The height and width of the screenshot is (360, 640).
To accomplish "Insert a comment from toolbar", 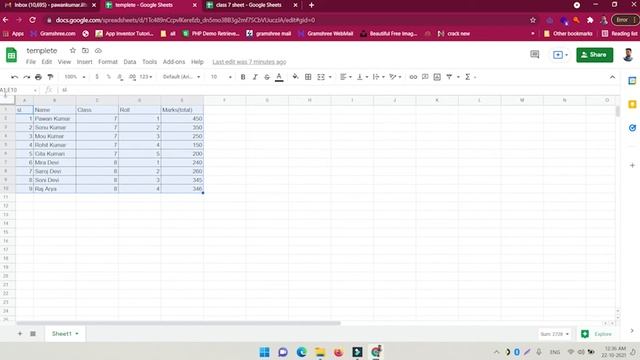I will click(x=425, y=77).
